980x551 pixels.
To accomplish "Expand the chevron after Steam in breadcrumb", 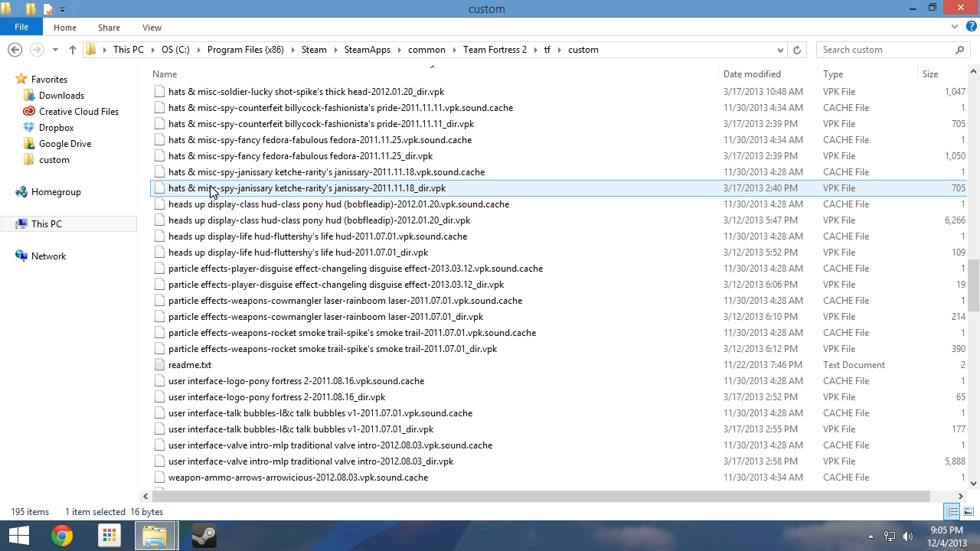I will tap(335, 50).
